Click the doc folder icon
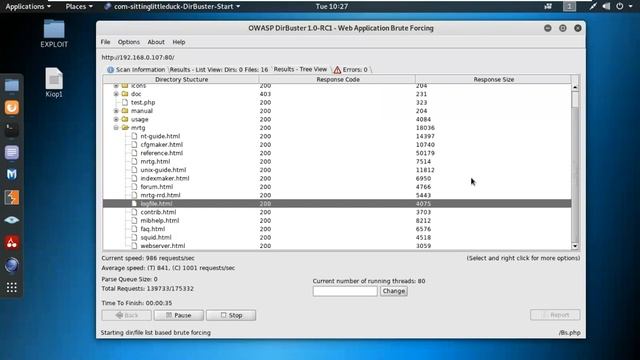The height and width of the screenshot is (360, 640). 125,94
